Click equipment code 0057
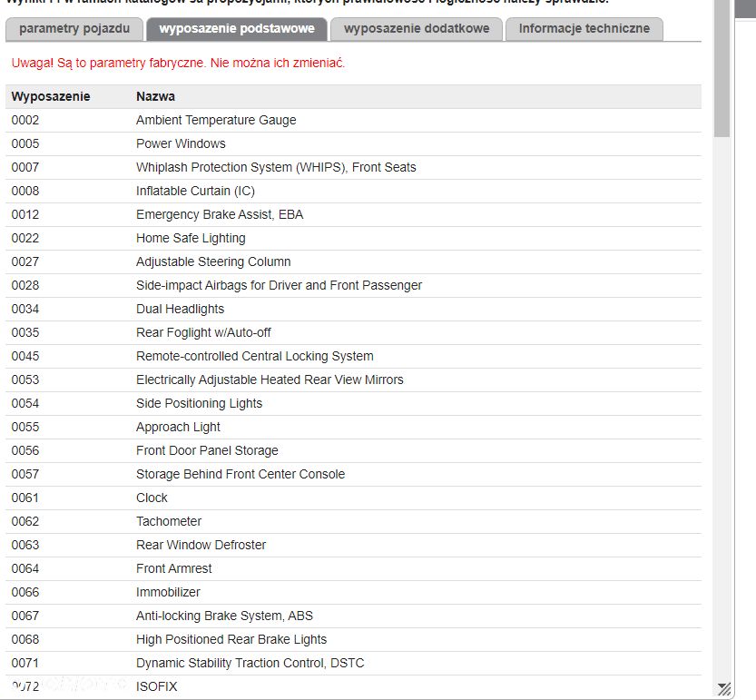Image resolution: width=756 pixels, height=700 pixels. click(25, 475)
